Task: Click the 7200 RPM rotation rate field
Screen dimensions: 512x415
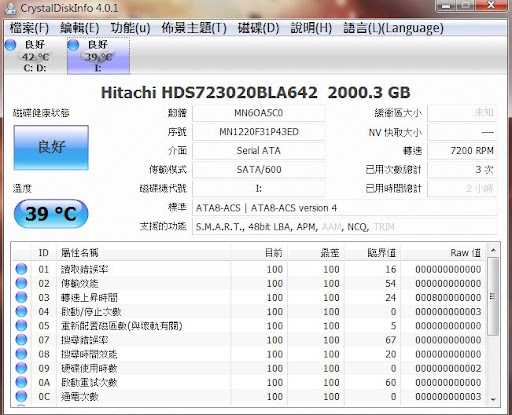Action: coord(462,151)
